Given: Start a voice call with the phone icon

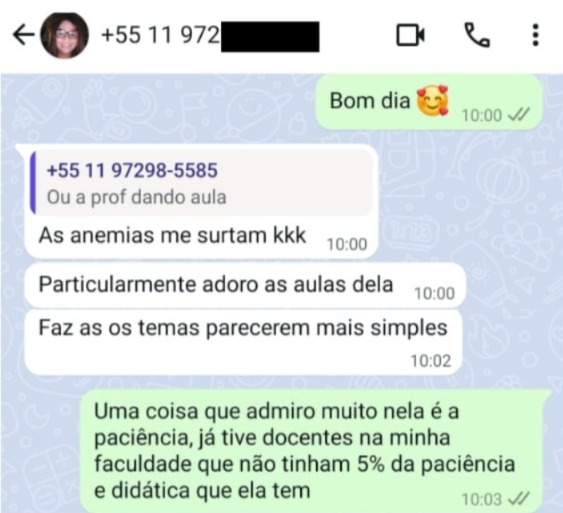Looking at the screenshot, I should click(x=477, y=35).
